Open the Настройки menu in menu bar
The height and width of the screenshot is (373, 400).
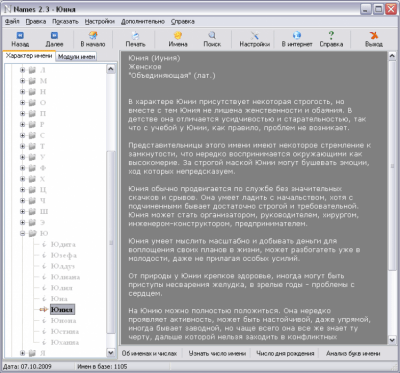point(100,22)
